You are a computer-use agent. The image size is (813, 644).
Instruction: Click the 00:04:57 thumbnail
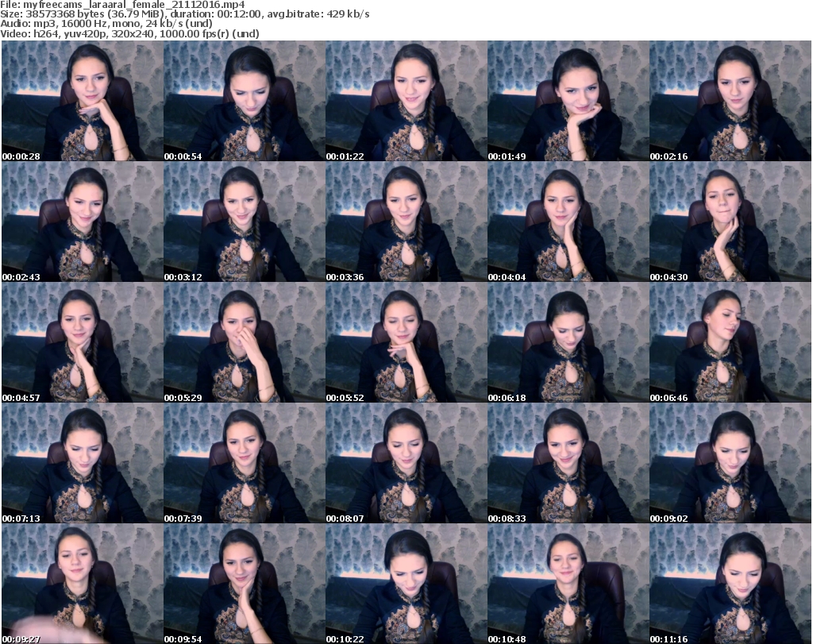[83, 342]
